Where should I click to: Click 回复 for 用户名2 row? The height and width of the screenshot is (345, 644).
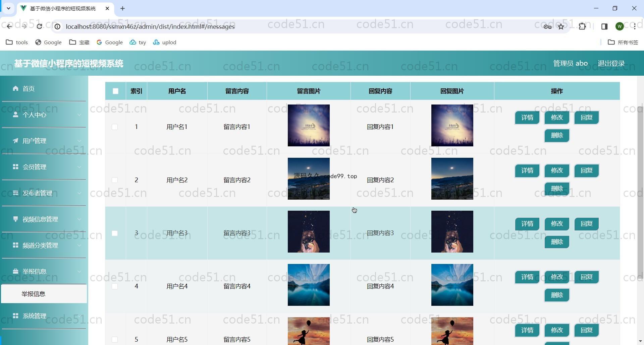tap(587, 170)
